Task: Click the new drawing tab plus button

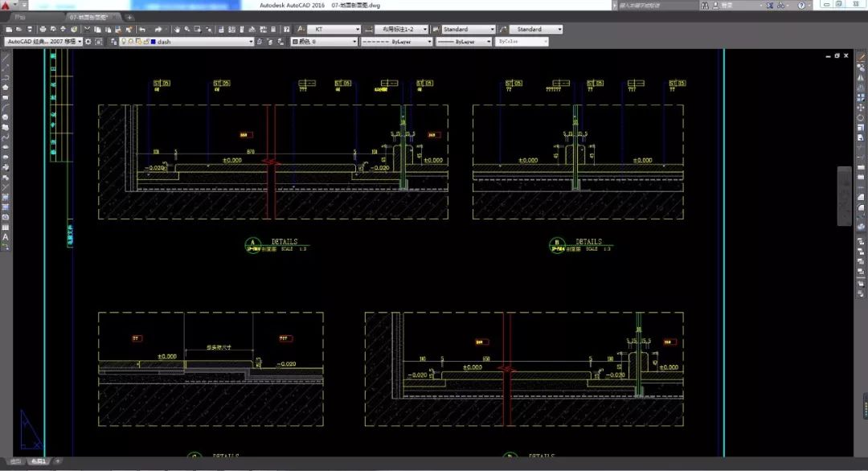Action: pyautogui.click(x=129, y=17)
